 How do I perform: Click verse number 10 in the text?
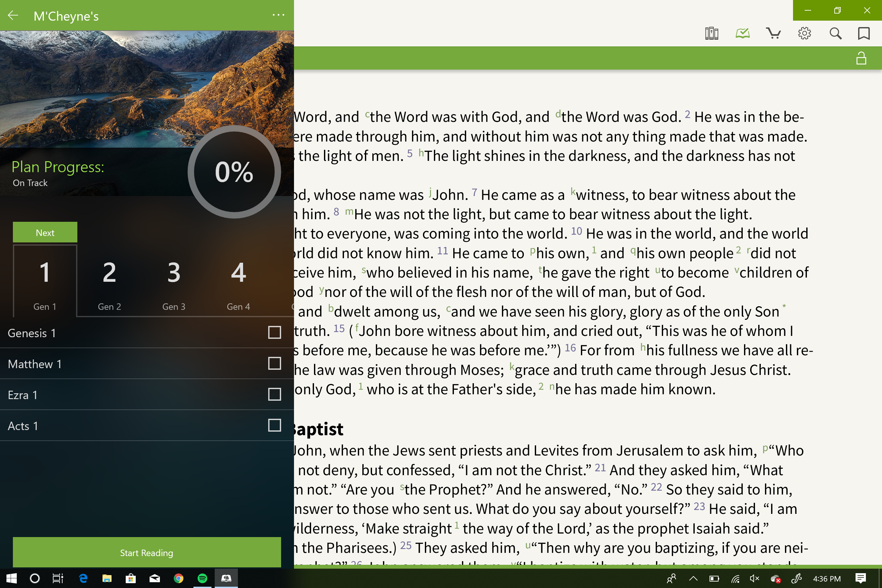(576, 231)
